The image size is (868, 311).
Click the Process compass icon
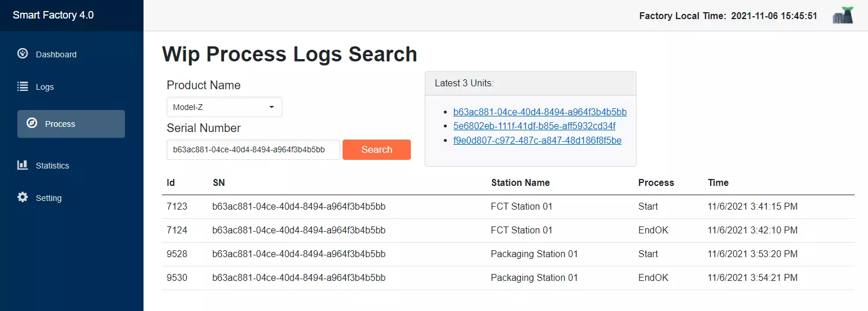[x=32, y=123]
